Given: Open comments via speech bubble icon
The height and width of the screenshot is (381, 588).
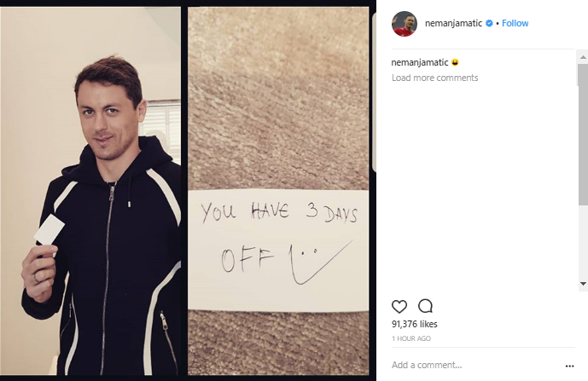Looking at the screenshot, I should click(425, 306).
